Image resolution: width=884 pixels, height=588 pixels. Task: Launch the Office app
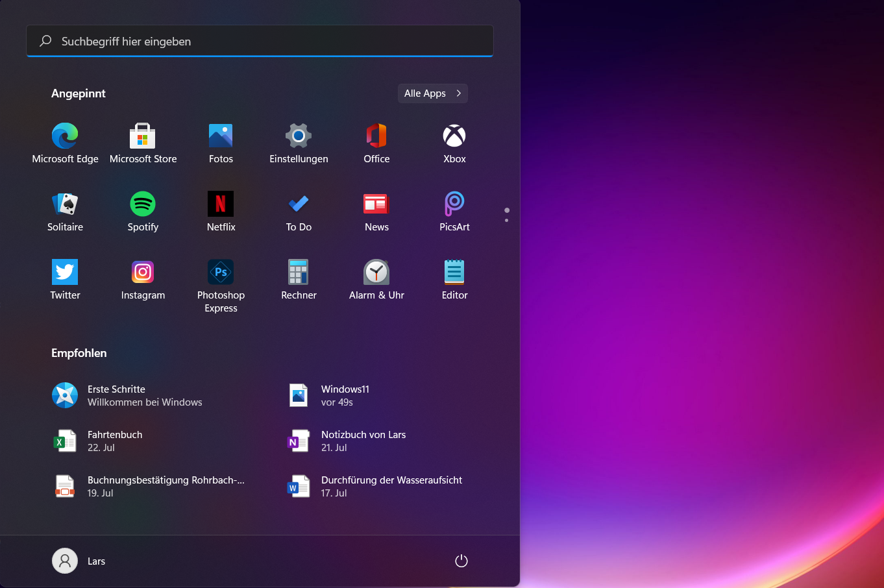click(376, 143)
